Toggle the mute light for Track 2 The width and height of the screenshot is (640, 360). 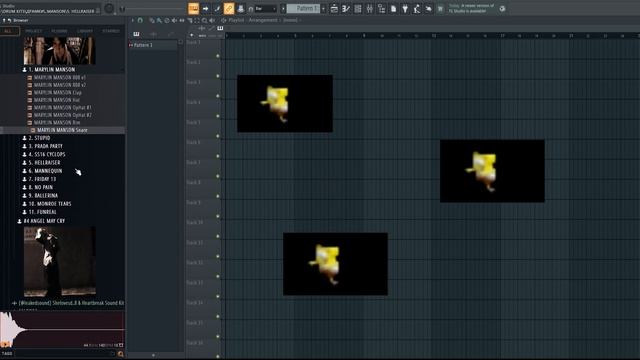point(218,76)
